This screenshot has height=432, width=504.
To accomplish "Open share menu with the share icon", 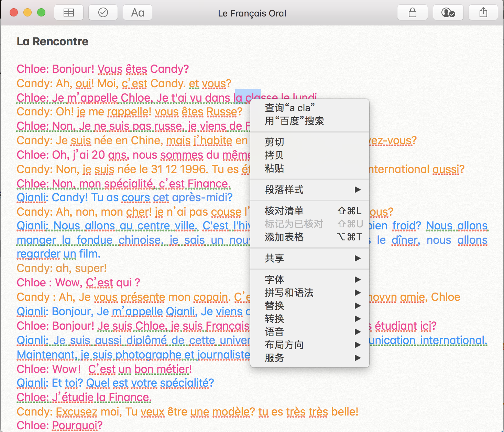I will point(483,13).
